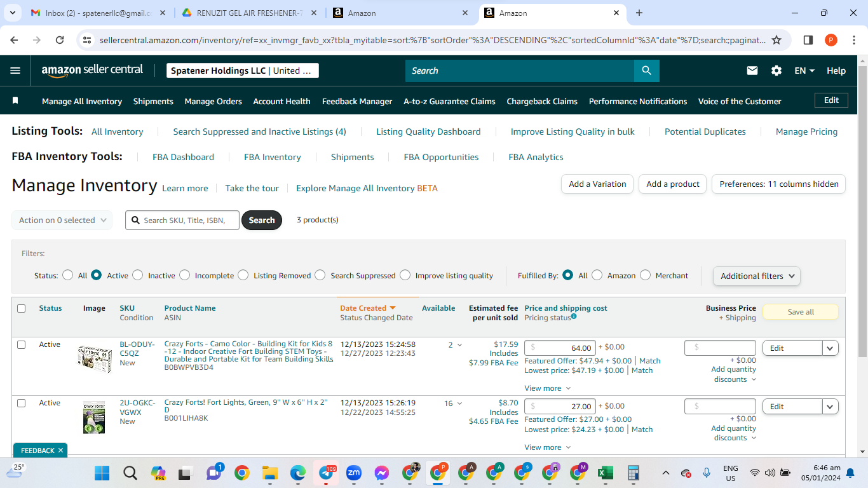Expand the Additional filters dropdown
This screenshot has width=868, height=488.
pyautogui.click(x=757, y=276)
